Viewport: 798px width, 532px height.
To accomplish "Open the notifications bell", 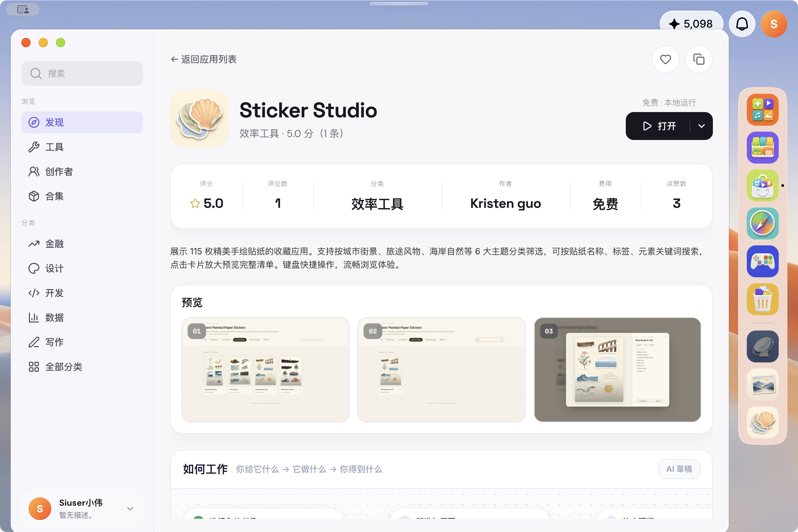I will click(x=742, y=24).
